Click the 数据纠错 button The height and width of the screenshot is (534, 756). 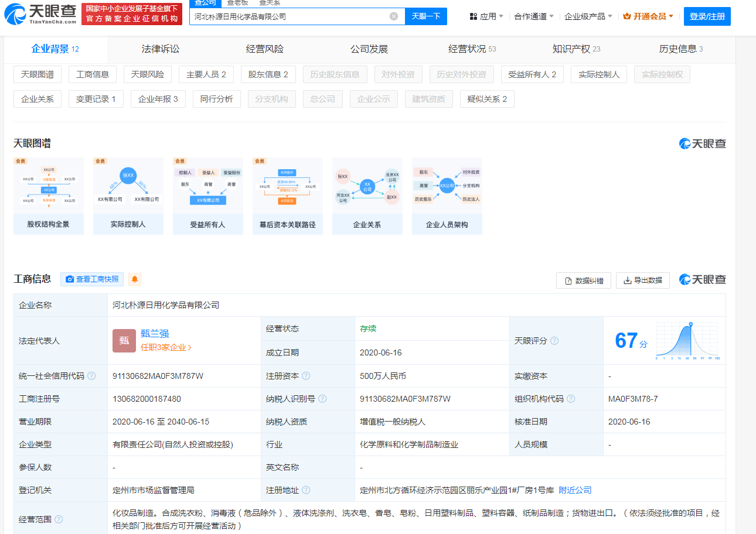tap(584, 280)
